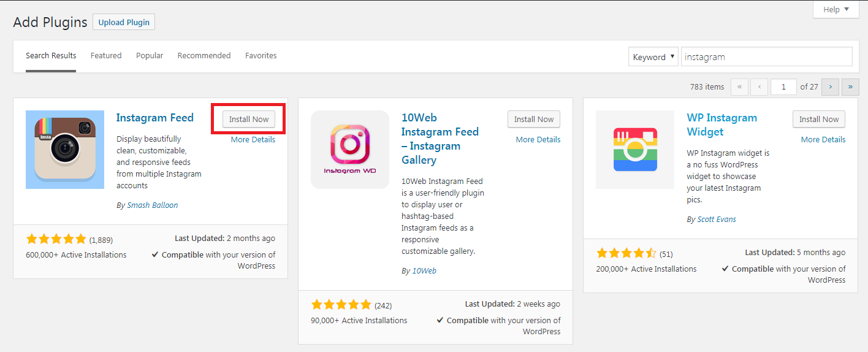Viewport: 868px width, 352px height.
Task: Jump to the last results page
Action: pos(850,87)
